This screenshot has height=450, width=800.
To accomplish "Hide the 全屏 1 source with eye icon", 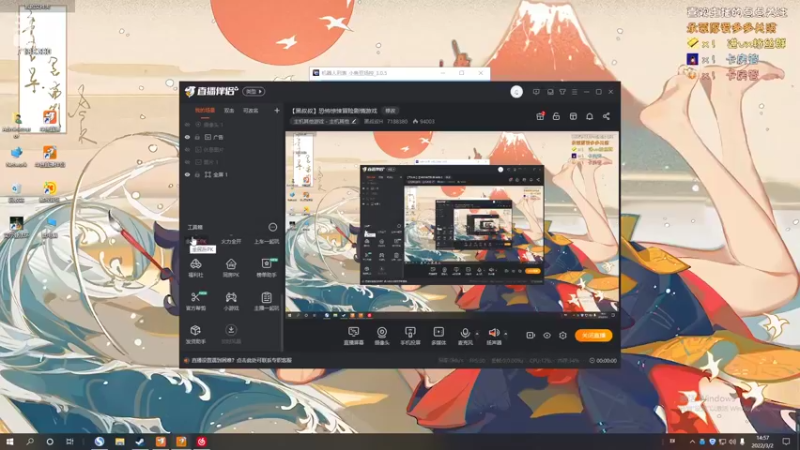I will point(187,174).
